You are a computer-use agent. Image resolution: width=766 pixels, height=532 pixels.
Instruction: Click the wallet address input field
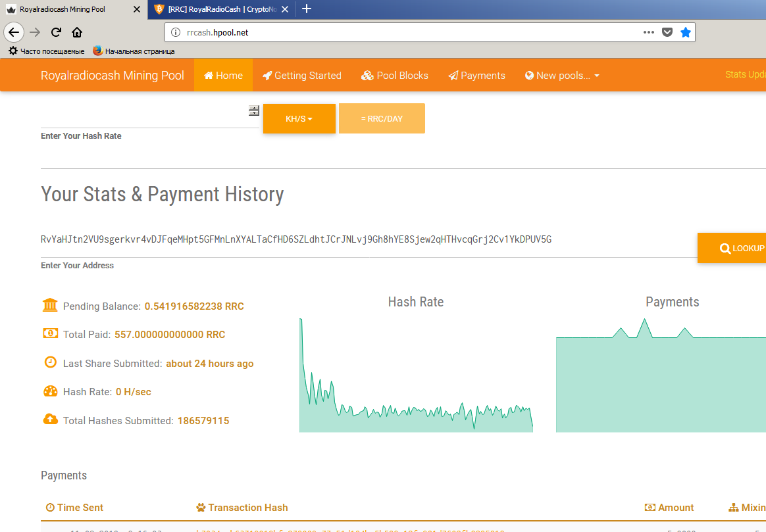click(369, 239)
